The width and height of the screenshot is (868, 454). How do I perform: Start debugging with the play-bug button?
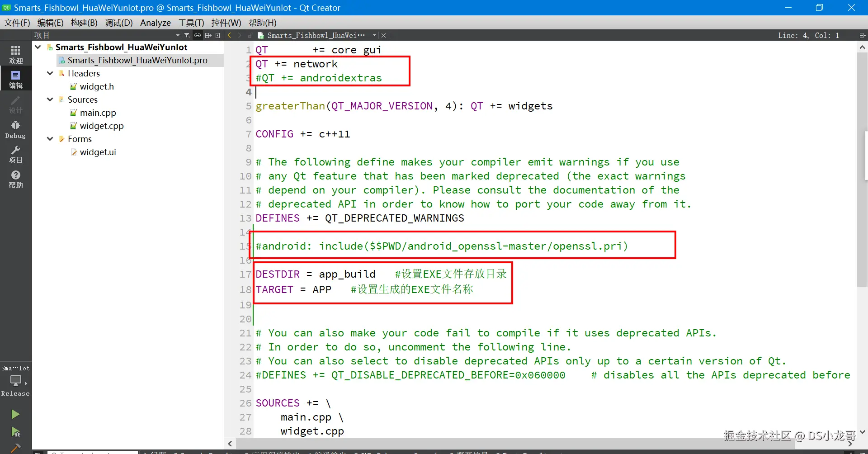coord(15,432)
